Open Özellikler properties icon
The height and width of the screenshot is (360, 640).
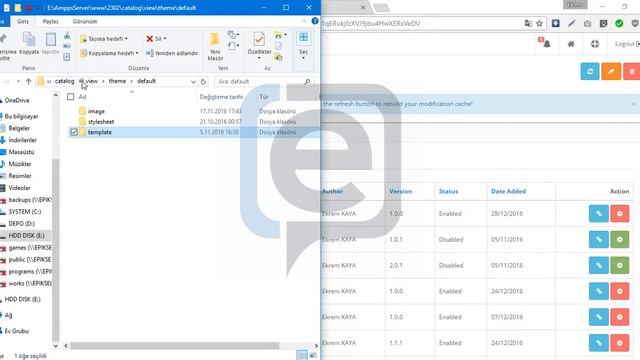click(x=259, y=40)
